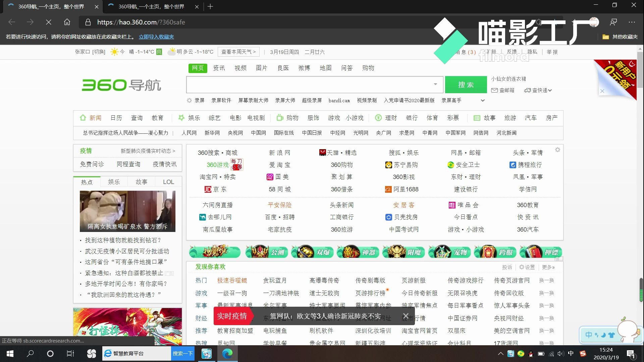Screen dimensions: 644x362
Task: Open the 隔离女执意喝矿泉水 news thumbnail
Action: (127, 211)
